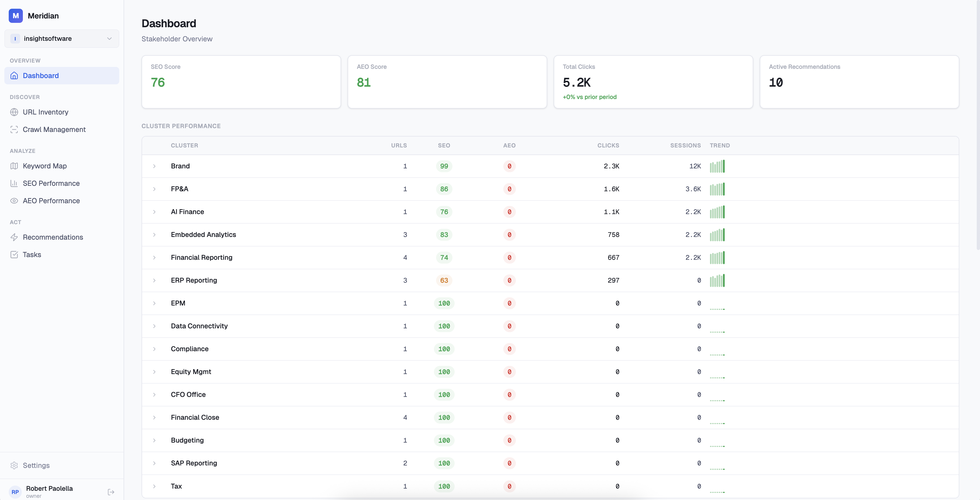Click the page vertical scrollbar
The height and width of the screenshot is (500, 980).
(978, 125)
